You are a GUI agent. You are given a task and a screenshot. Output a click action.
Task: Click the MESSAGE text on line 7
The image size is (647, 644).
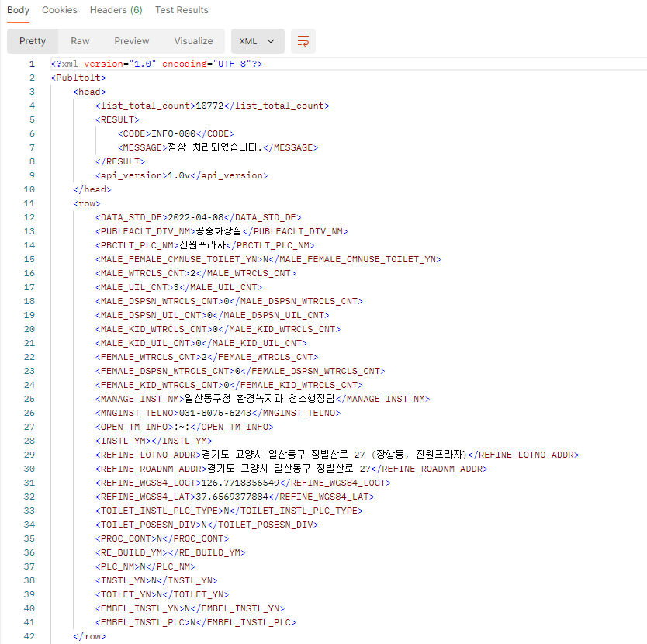[215, 147]
